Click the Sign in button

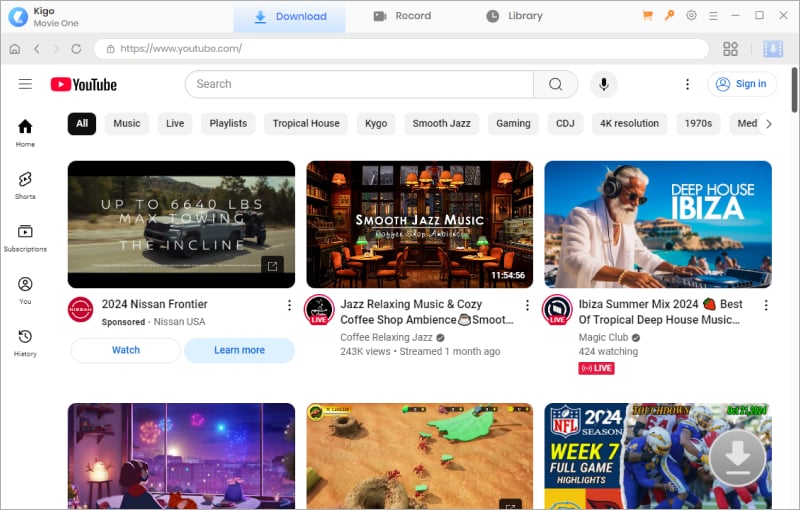pyautogui.click(x=742, y=84)
